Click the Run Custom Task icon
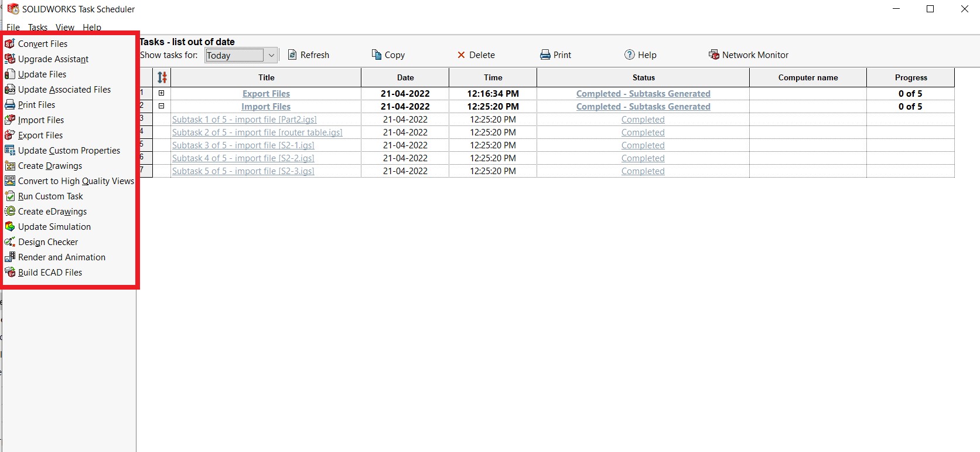The image size is (980, 452). 10,196
